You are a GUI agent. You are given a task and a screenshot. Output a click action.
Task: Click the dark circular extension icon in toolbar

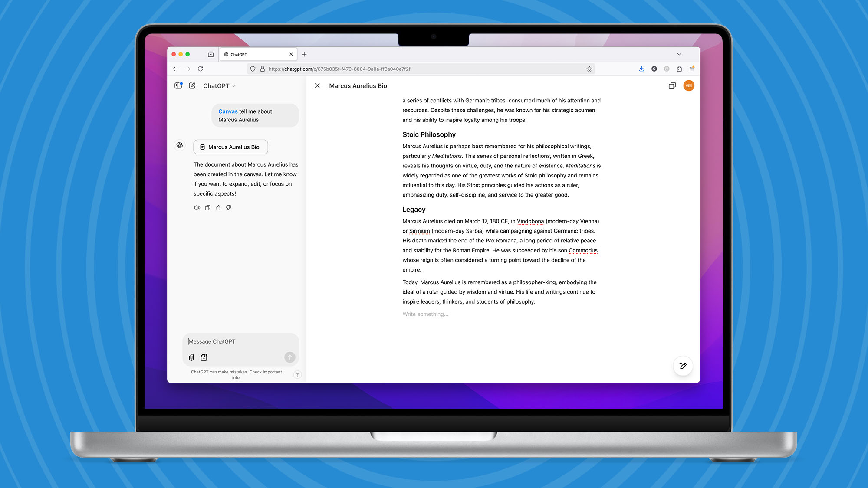point(654,69)
